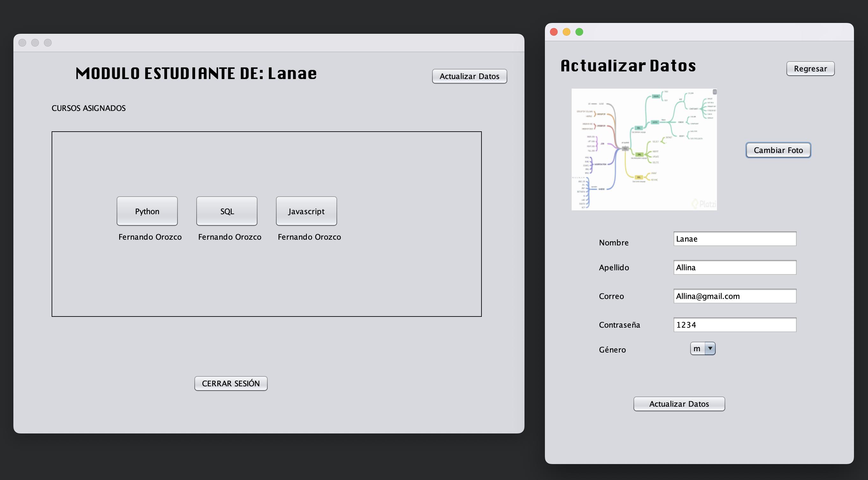868x480 pixels.
Task: Maximize the Actualizar Datos window via green button
Action: pyautogui.click(x=579, y=32)
